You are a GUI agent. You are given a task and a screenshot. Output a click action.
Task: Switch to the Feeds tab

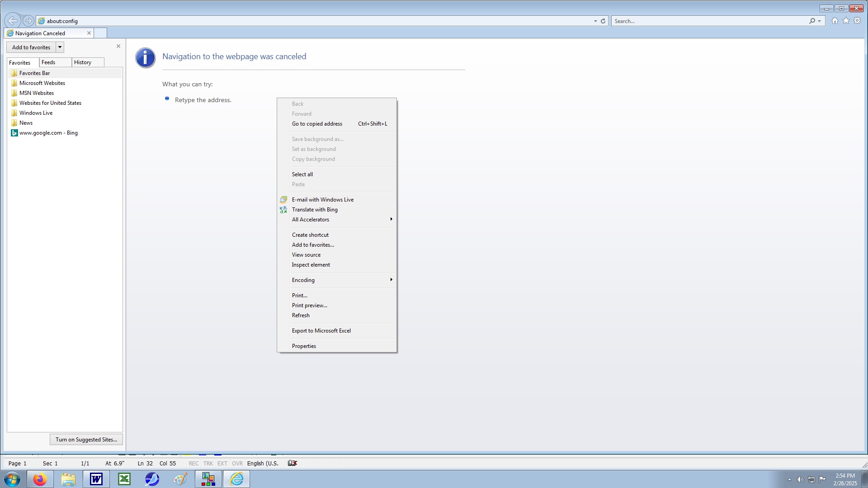pyautogui.click(x=55, y=62)
